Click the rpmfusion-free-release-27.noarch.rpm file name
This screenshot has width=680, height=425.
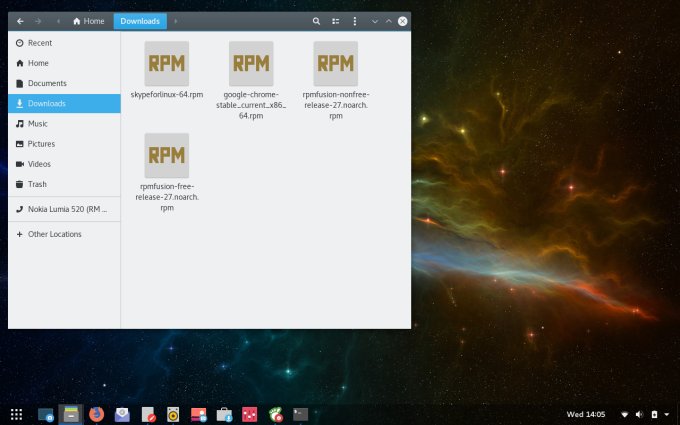point(167,197)
